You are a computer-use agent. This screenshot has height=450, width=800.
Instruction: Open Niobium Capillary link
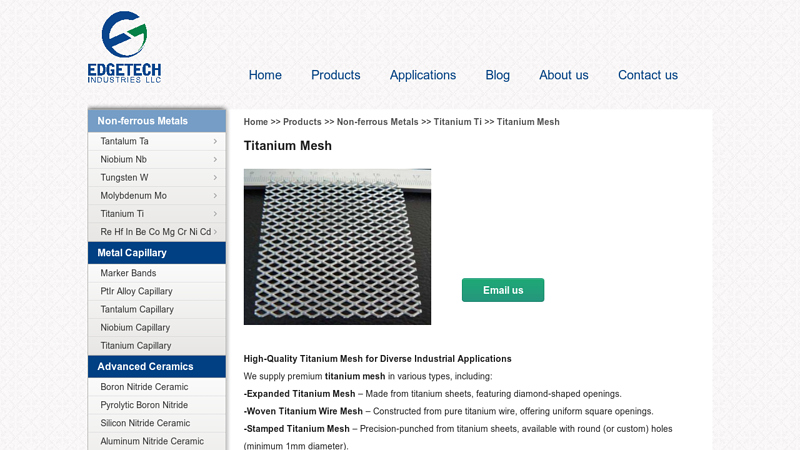point(135,328)
